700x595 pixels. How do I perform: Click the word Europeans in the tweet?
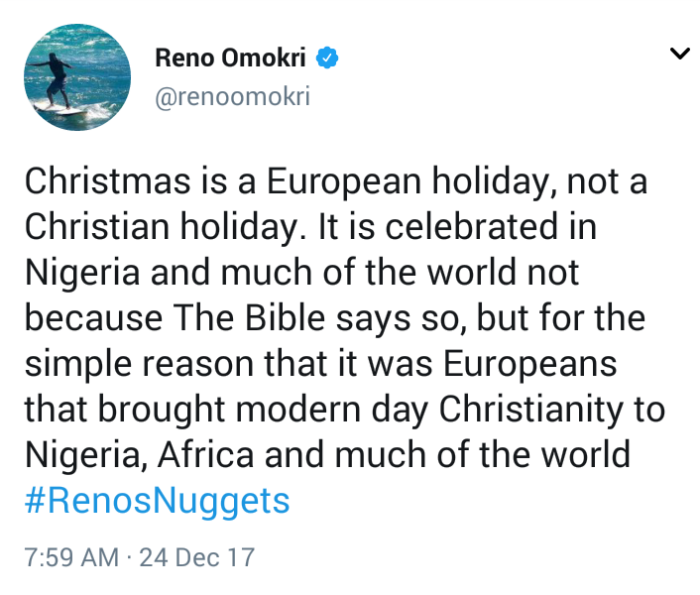[x=529, y=364]
